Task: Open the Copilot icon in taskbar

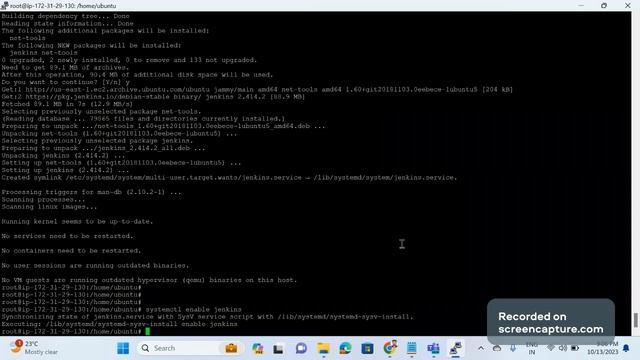Action: [258, 348]
